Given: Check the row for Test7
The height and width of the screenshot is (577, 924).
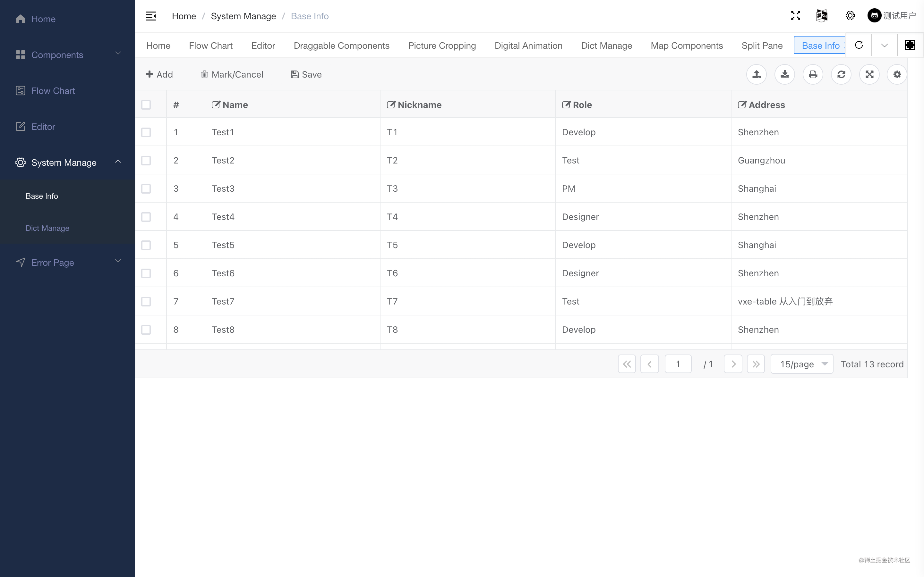Looking at the screenshot, I should pyautogui.click(x=146, y=301).
